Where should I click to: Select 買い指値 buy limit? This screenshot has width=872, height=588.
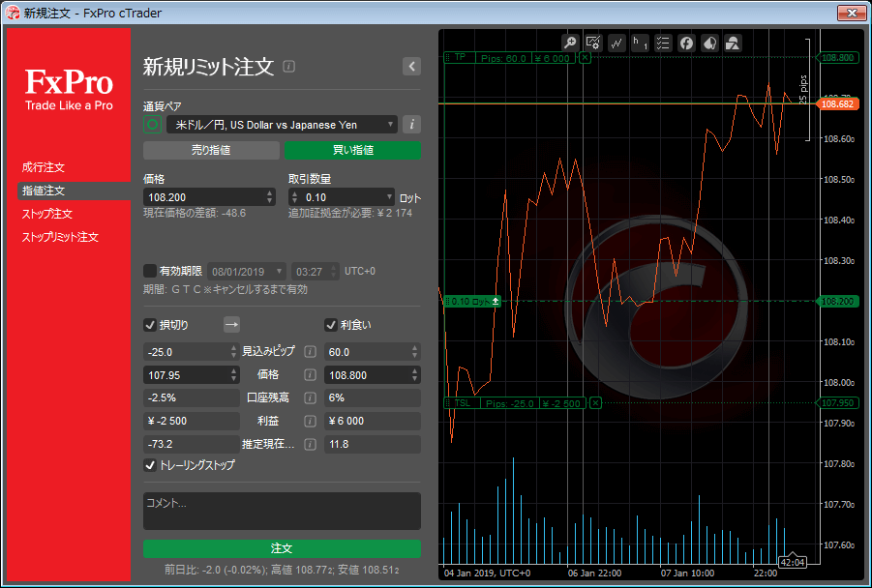352,150
